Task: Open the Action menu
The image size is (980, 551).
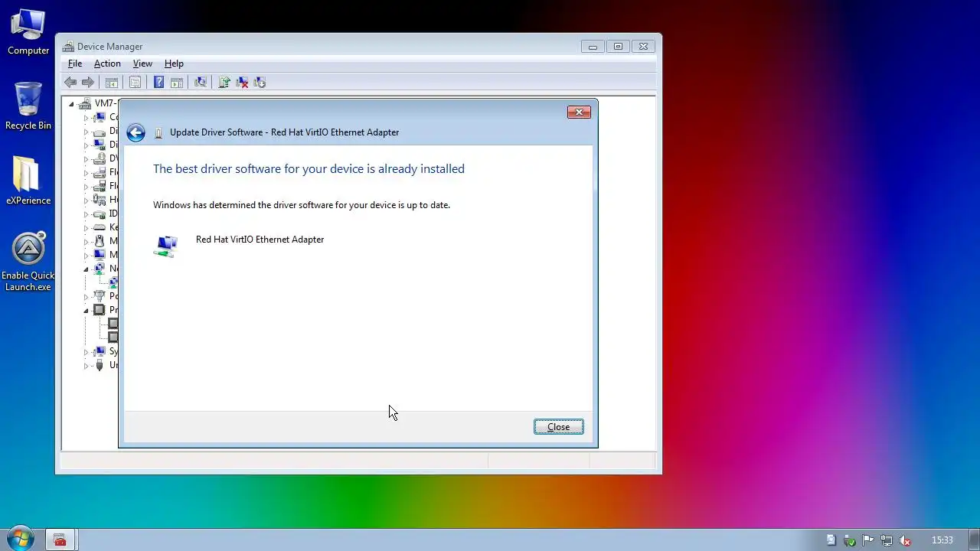Action: [x=107, y=64]
